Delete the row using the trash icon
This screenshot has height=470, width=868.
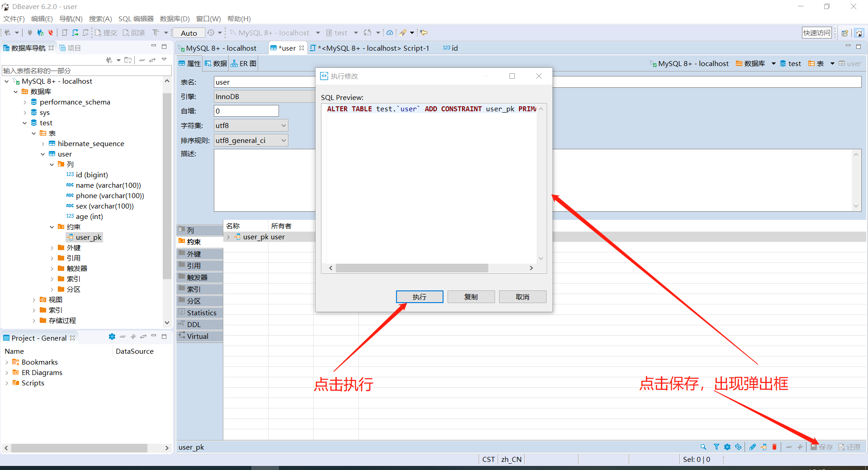[x=774, y=447]
